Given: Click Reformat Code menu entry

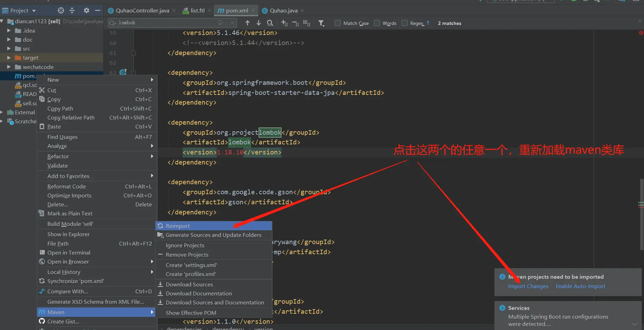Looking at the screenshot, I should coord(97,186).
